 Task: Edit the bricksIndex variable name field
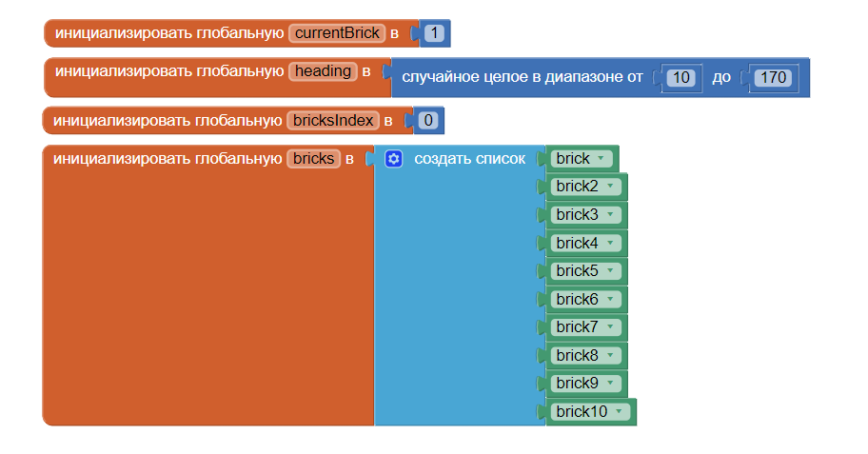(x=332, y=121)
